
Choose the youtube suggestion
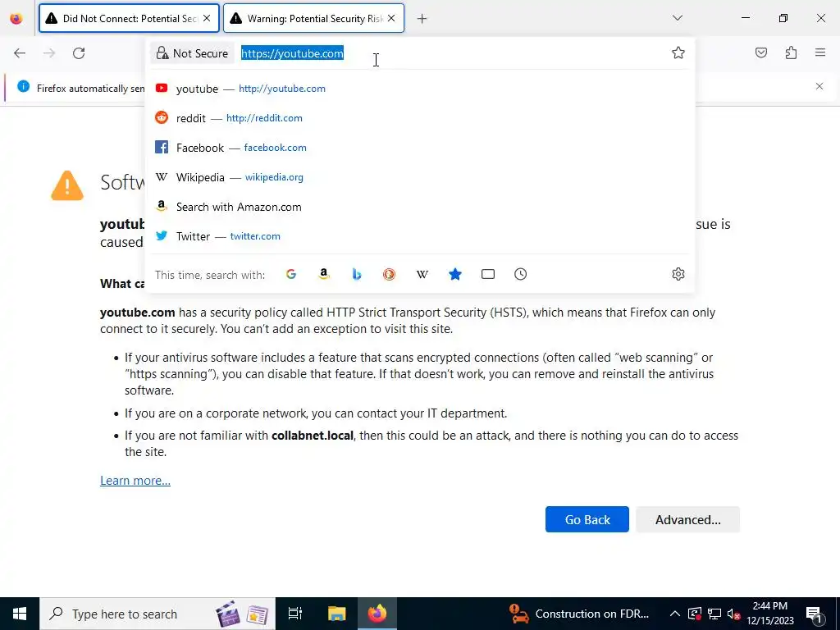(x=420, y=89)
